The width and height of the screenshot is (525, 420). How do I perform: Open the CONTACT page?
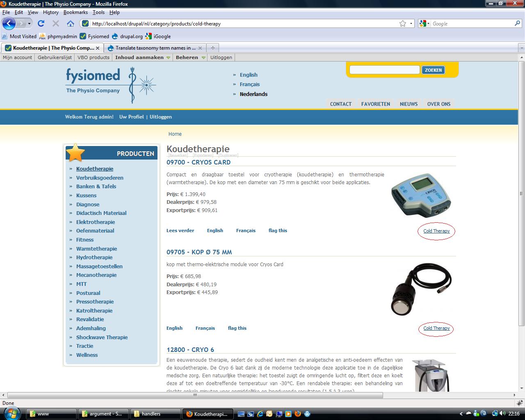point(341,104)
